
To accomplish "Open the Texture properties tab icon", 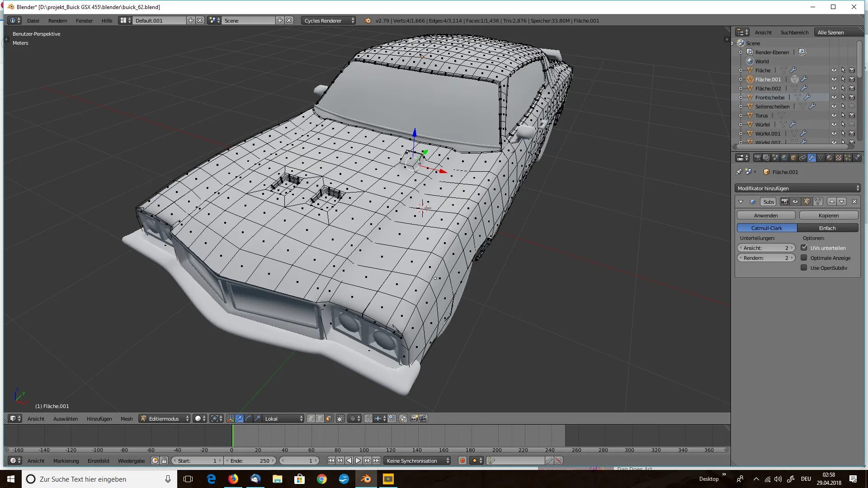I will (x=839, y=158).
